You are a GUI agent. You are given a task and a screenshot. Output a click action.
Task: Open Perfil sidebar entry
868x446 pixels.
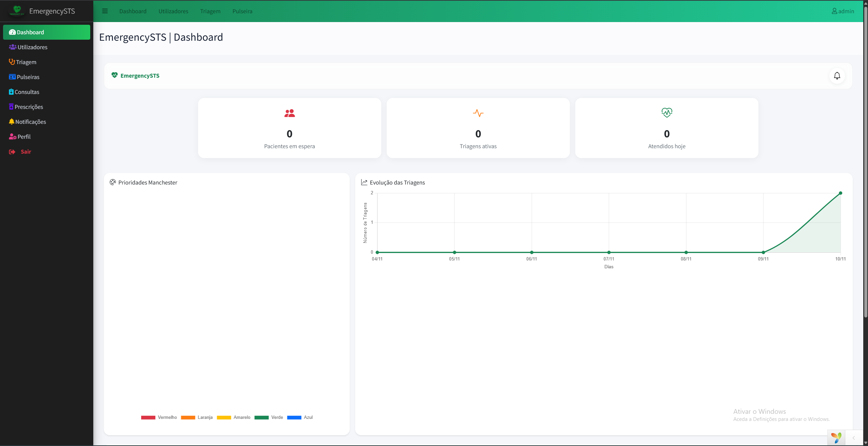tap(24, 137)
